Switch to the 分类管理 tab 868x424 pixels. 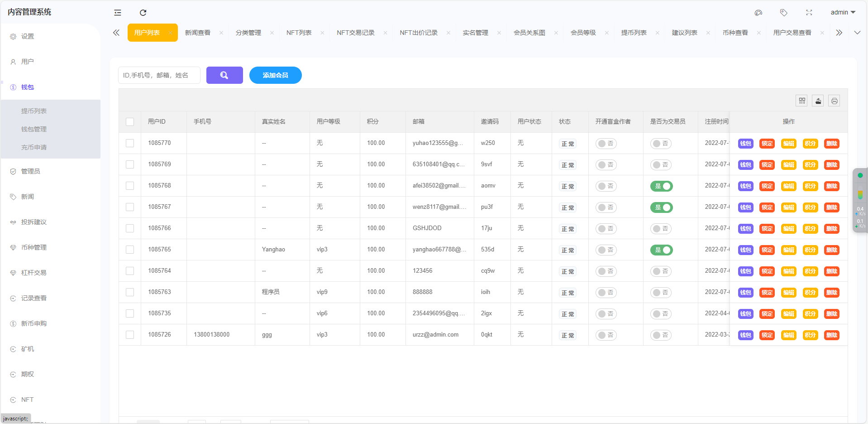pos(248,33)
